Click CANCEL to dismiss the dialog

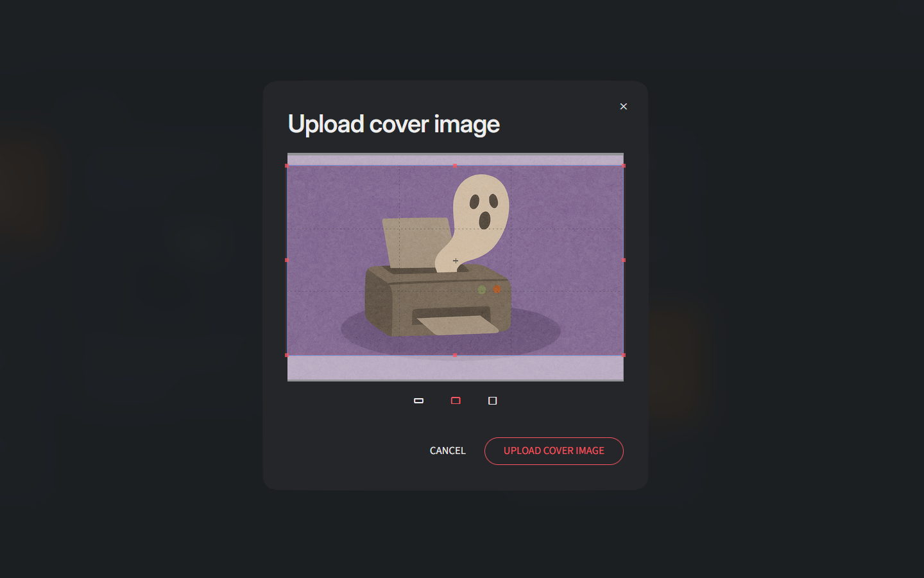[x=447, y=451]
